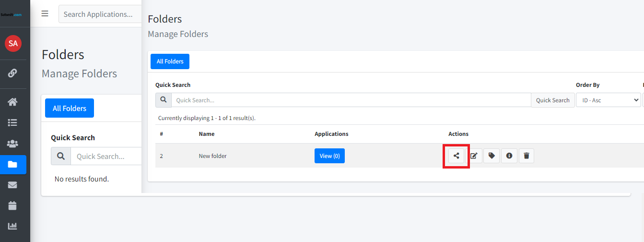
Task: Select the All Folders tab in right panel
Action: 170,61
